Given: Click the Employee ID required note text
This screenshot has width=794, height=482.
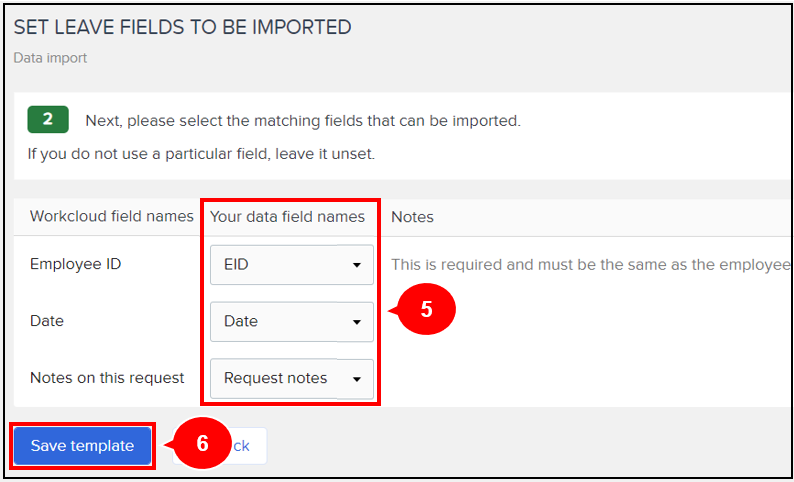Looking at the screenshot, I should coord(591,265).
